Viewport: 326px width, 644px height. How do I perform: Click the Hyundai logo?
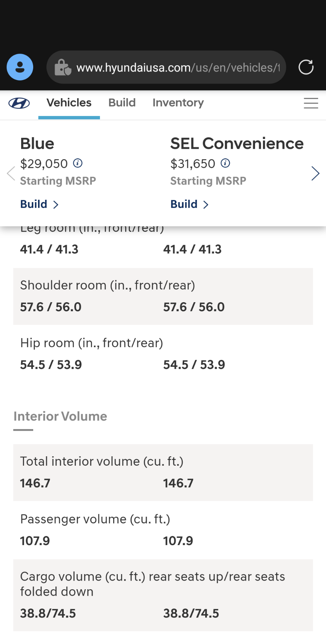(19, 103)
